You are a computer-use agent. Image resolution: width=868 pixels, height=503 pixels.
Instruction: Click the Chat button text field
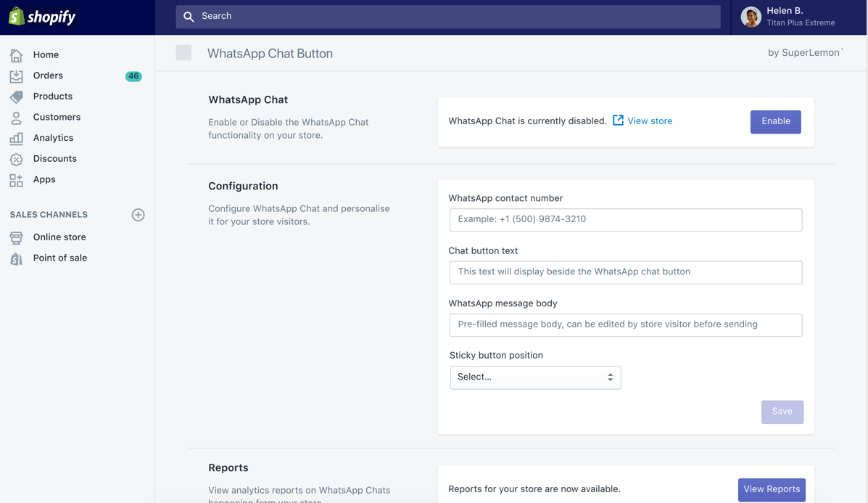tap(626, 273)
